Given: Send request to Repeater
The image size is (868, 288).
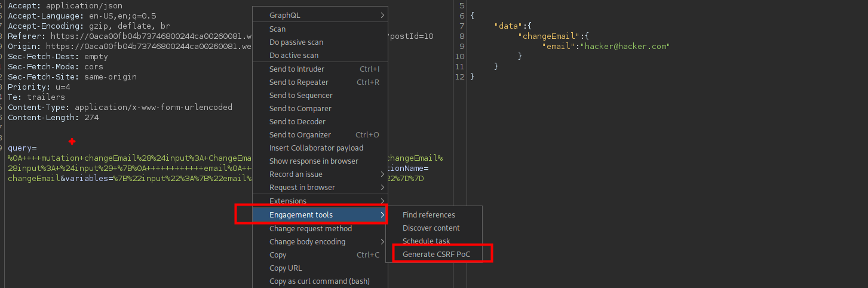Looking at the screenshot, I should (299, 82).
